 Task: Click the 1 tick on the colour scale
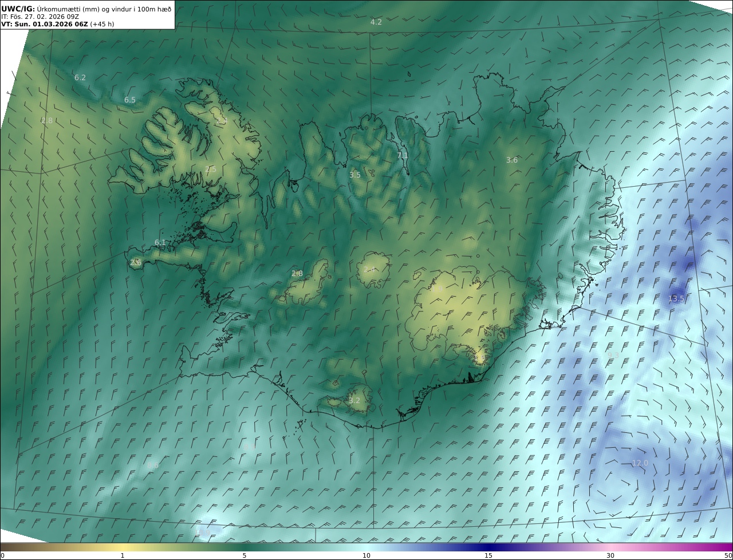pos(123,555)
